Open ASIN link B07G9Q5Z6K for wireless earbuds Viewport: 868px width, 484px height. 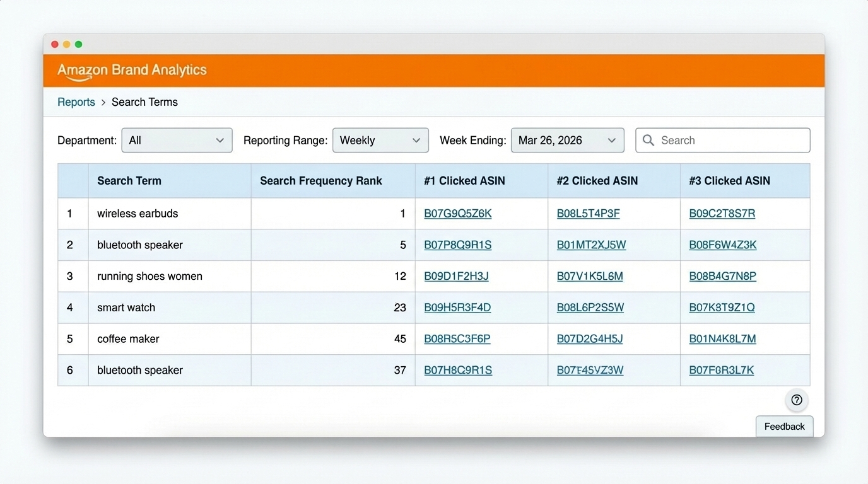pyautogui.click(x=457, y=213)
